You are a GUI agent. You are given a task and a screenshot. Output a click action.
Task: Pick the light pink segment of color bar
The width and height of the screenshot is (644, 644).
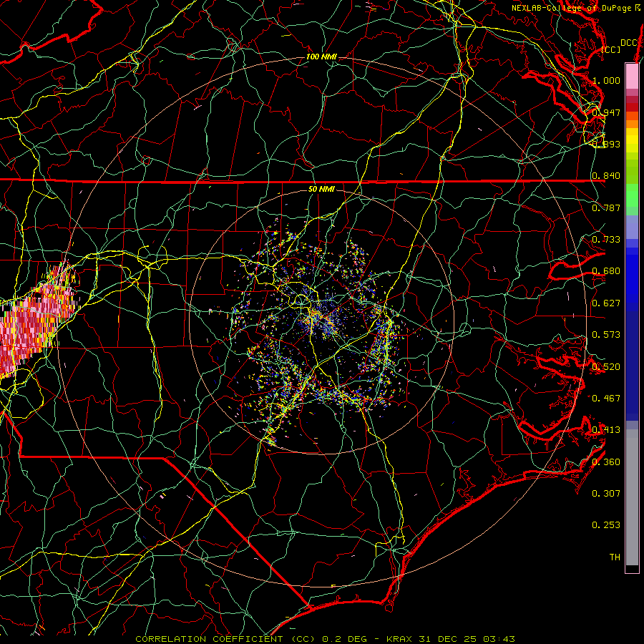pyautogui.click(x=632, y=76)
